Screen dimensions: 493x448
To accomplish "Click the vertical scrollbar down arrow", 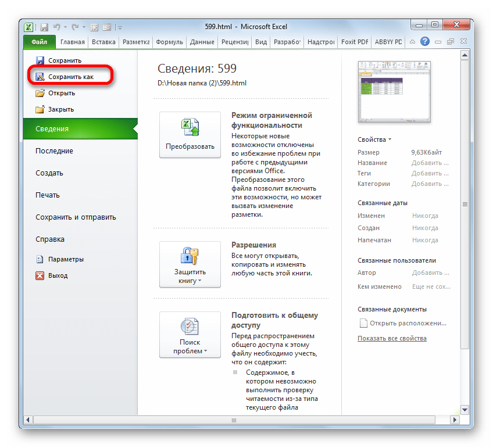I will pyautogui.click(x=465, y=409).
